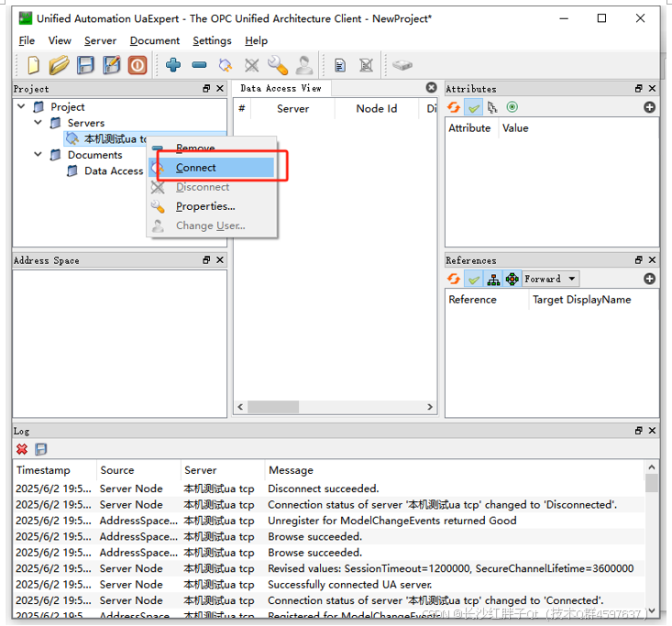Clear log with red X icon
The image size is (672, 626).
22,449
